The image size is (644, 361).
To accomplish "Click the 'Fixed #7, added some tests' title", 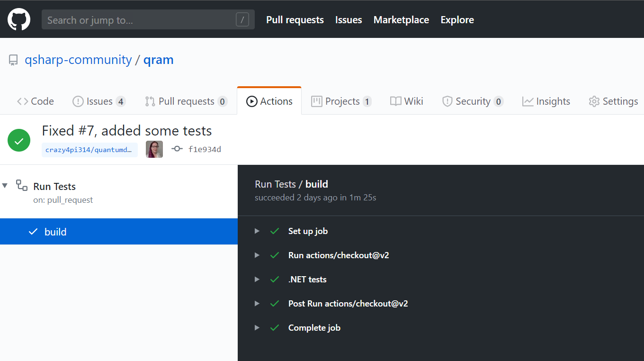I will click(x=127, y=131).
